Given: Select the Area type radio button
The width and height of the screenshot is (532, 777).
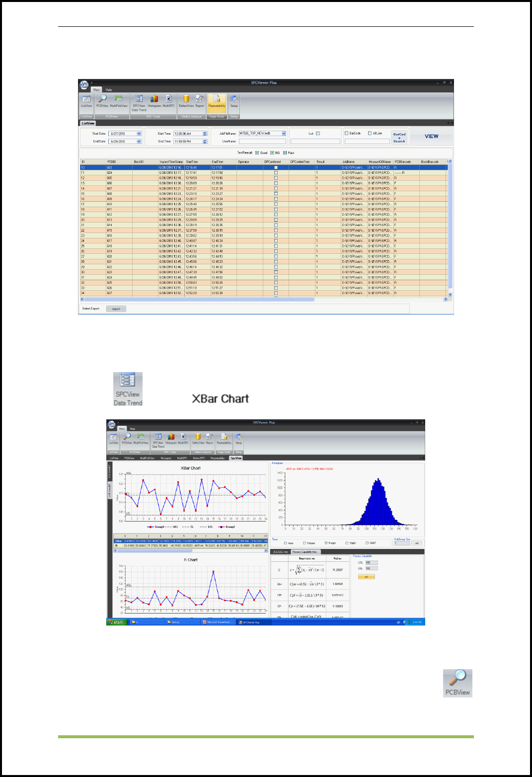Looking at the screenshot, I should pyautogui.click(x=286, y=543).
